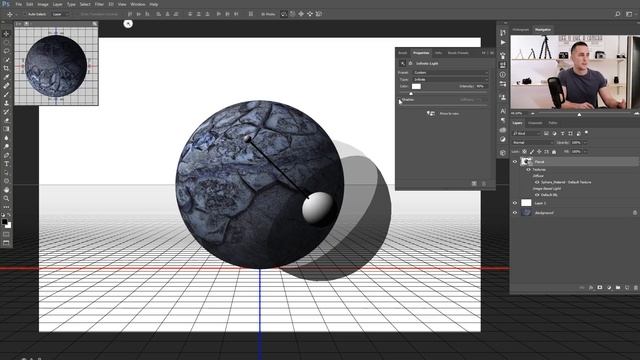Viewport: 640px width, 360px height.
Task: Switch to the Channels tab
Action: click(x=535, y=123)
